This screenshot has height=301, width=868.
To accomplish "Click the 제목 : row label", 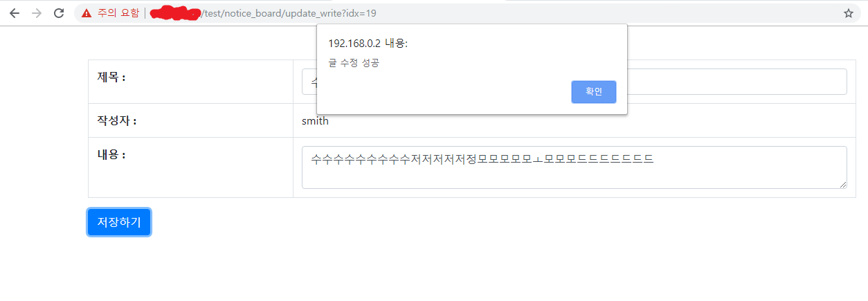I will point(111,77).
